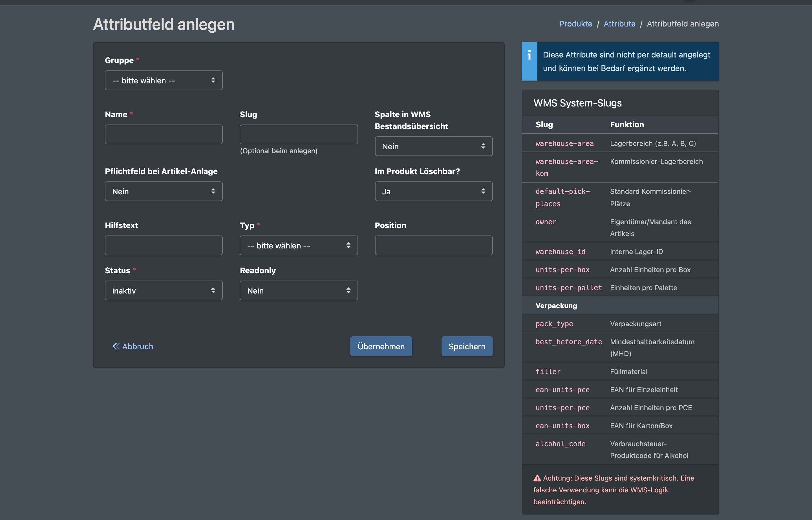Click the info icon in the blue notice

pos(529,55)
